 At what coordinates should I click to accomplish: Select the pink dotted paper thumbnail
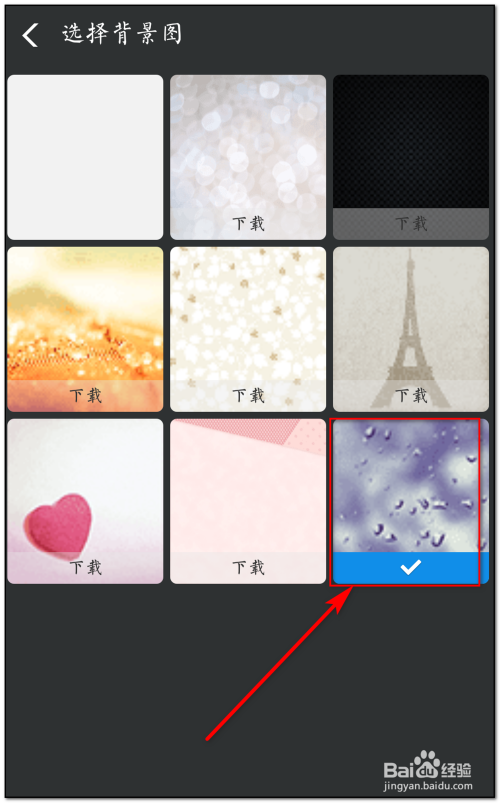point(248,501)
